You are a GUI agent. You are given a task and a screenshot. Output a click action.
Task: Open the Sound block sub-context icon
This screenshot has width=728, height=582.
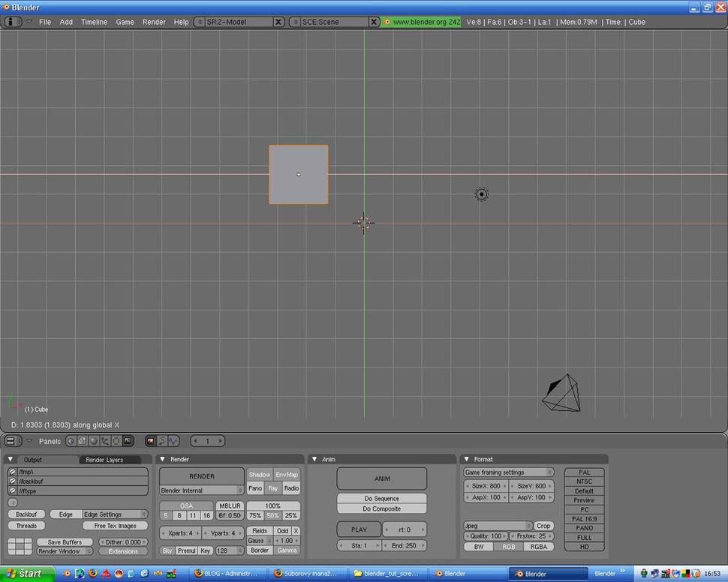coord(173,441)
